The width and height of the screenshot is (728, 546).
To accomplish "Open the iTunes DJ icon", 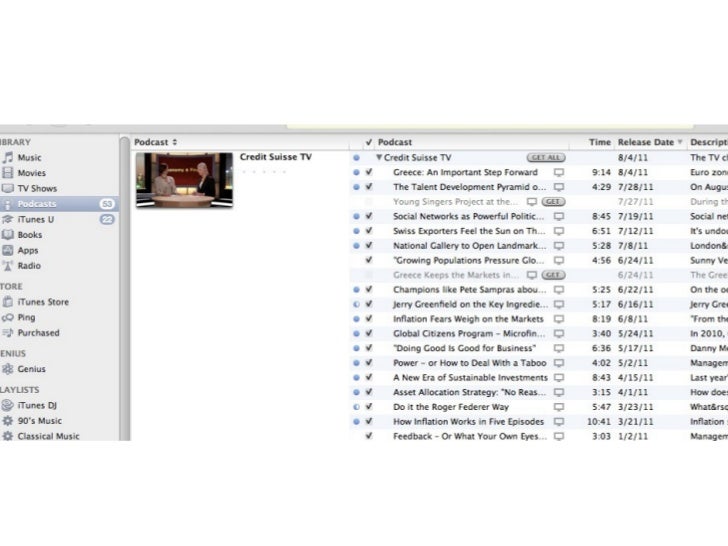I will tap(8, 405).
